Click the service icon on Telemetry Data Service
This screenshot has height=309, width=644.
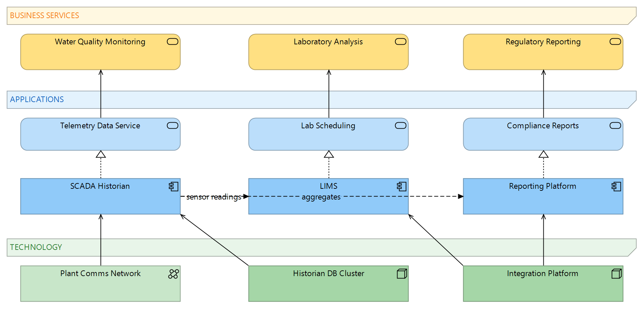172,126
